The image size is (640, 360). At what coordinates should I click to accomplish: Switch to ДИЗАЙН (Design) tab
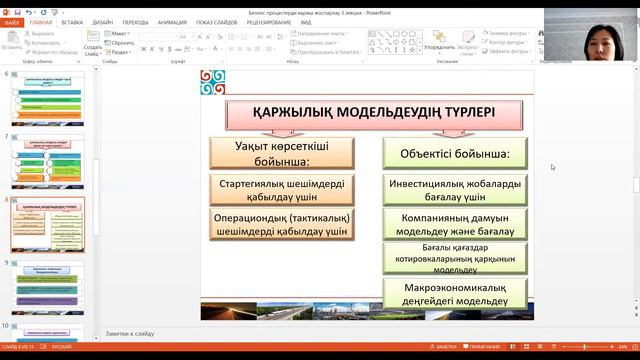[102, 22]
